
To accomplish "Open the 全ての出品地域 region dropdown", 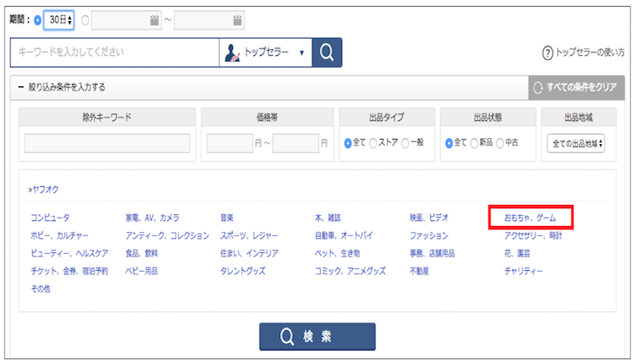I will (x=576, y=144).
